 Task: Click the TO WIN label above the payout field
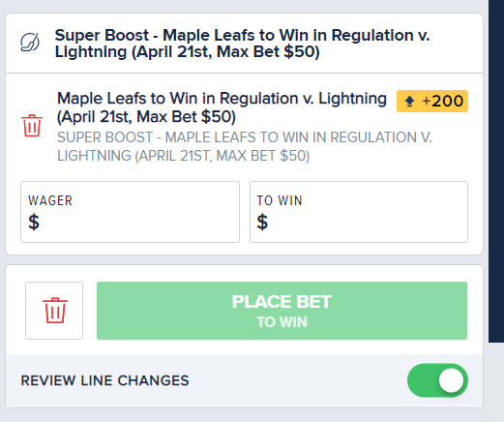280,200
